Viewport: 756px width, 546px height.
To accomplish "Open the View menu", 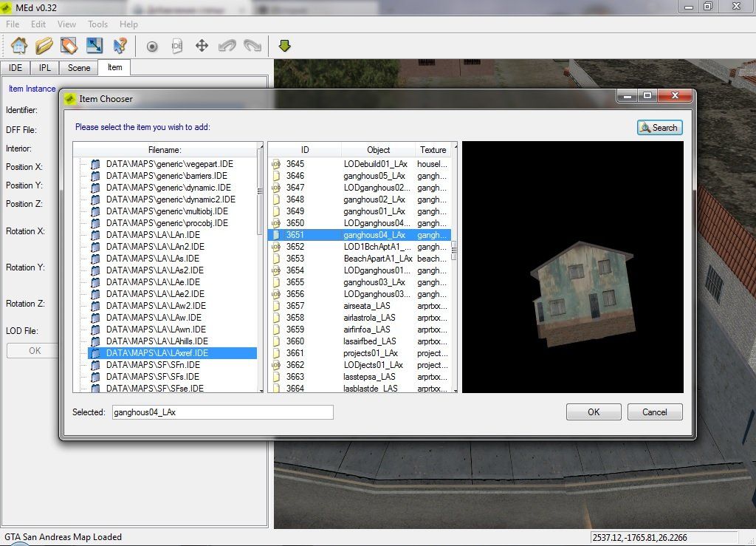I will 66,24.
